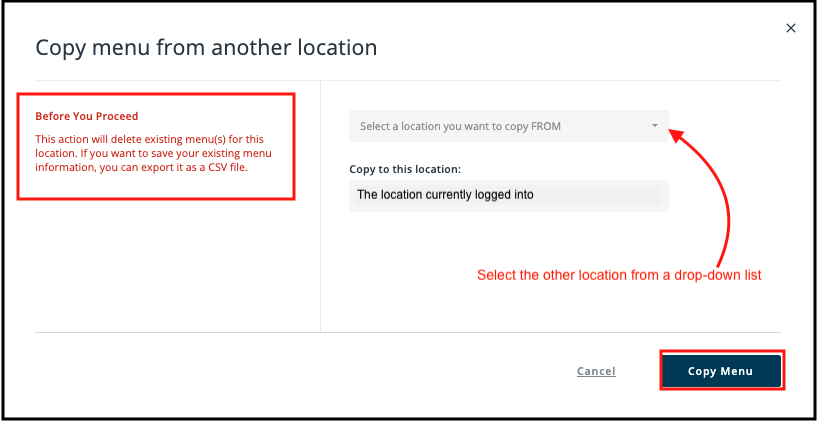Click the 'The location currently logged into' text

click(445, 195)
